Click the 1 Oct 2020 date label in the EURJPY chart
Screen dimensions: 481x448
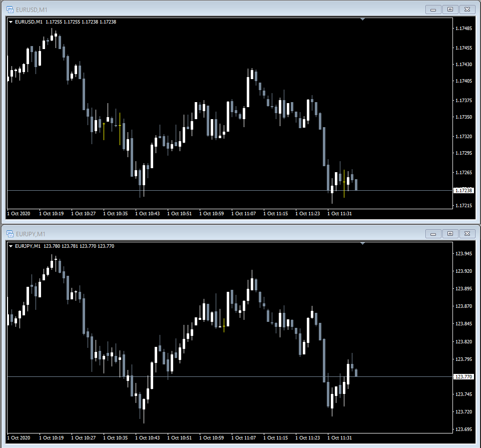tap(19, 438)
